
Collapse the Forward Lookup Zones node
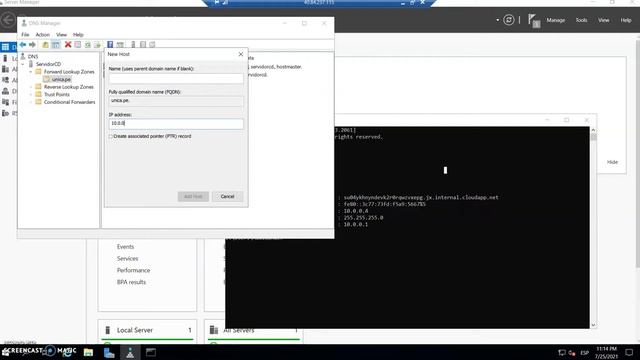pyautogui.click(x=31, y=72)
